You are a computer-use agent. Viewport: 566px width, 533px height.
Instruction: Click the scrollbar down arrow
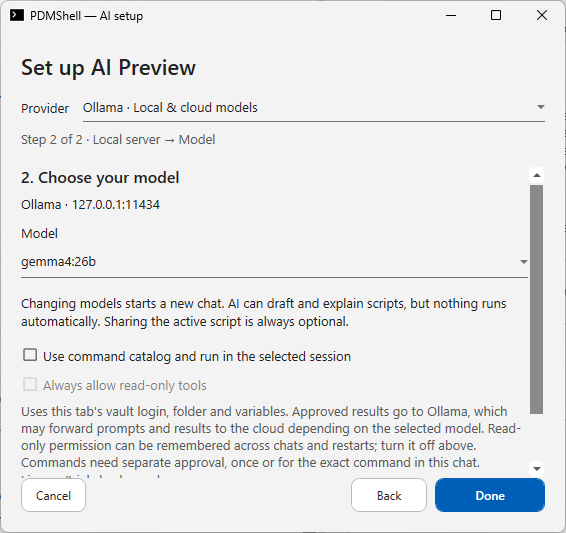click(537, 469)
